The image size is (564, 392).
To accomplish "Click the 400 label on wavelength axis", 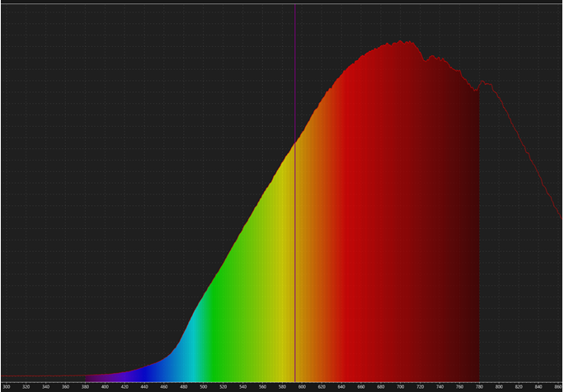I will click(x=105, y=386).
